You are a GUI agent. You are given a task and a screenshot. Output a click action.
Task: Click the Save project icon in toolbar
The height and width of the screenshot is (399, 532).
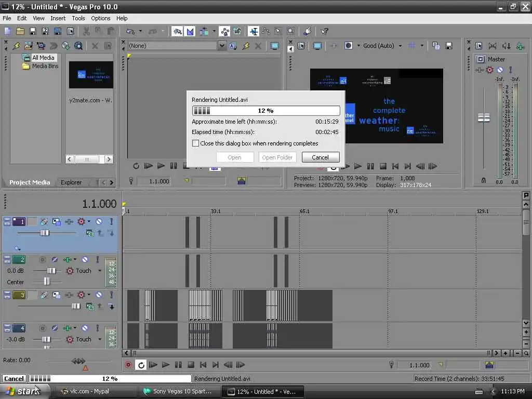(33, 32)
